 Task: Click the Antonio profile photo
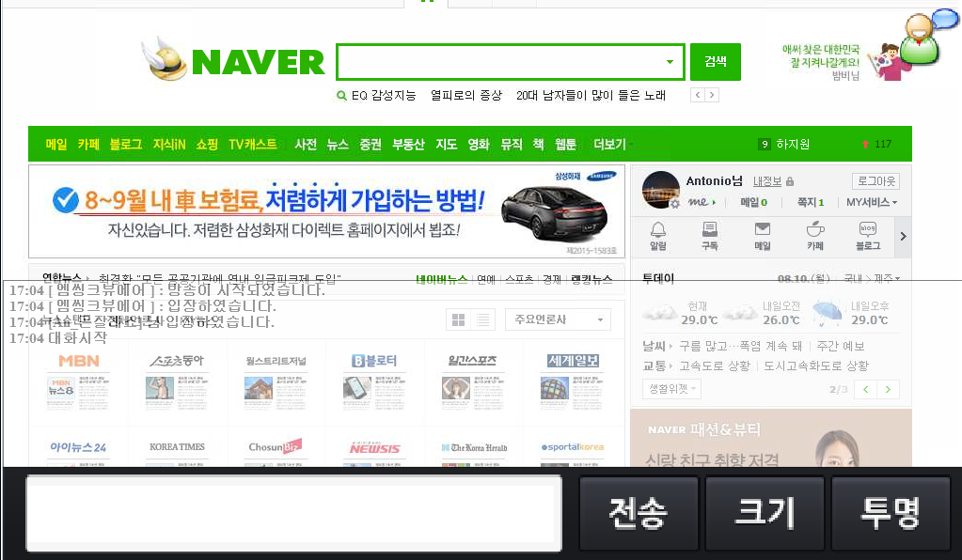pyautogui.click(x=661, y=190)
